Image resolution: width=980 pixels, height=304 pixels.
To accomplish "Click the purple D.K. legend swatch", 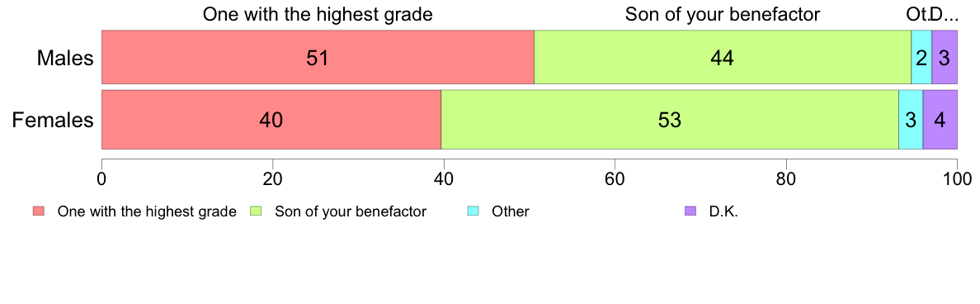I will pyautogui.click(x=690, y=211).
